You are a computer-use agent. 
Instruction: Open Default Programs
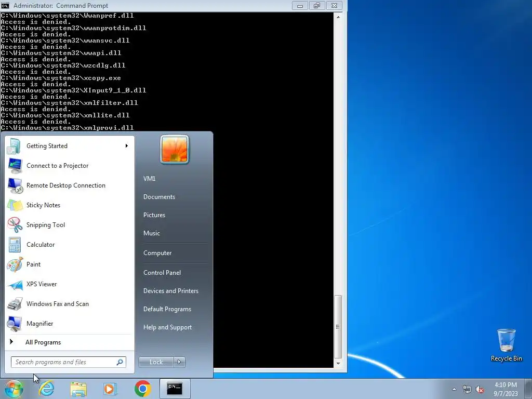(167, 309)
